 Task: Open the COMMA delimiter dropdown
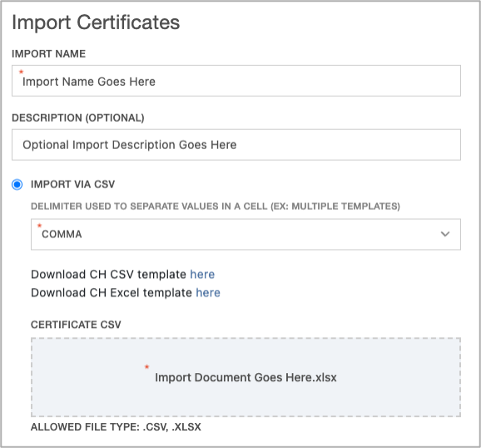point(245,234)
